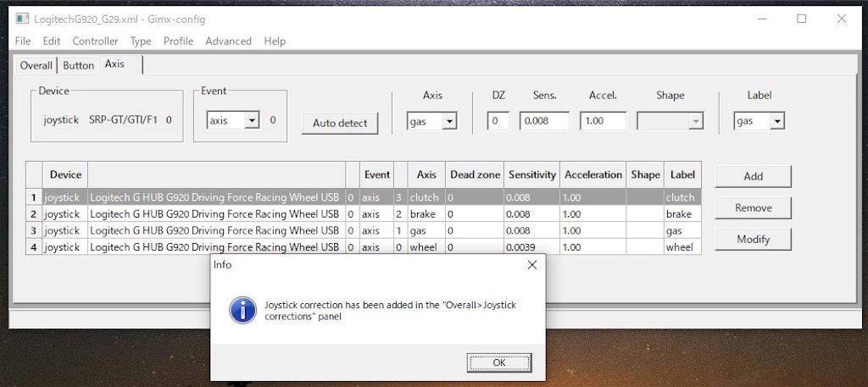
Task: Click the Remove button
Action: [x=753, y=207]
